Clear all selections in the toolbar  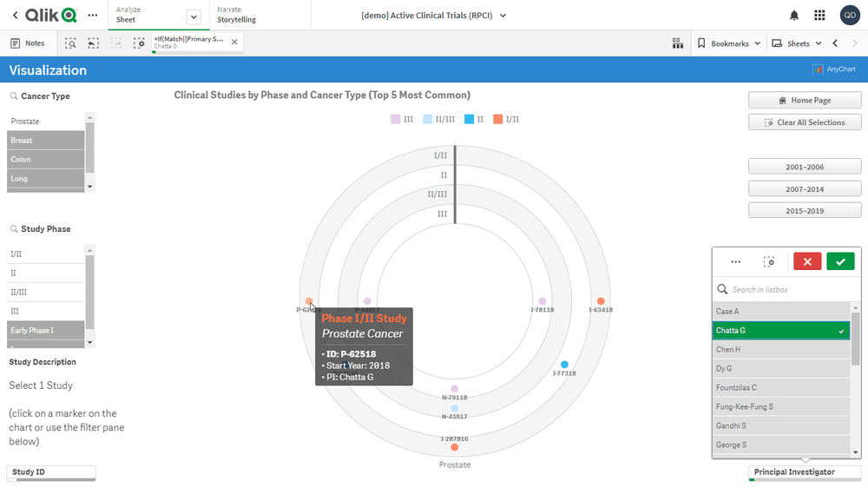coord(139,43)
